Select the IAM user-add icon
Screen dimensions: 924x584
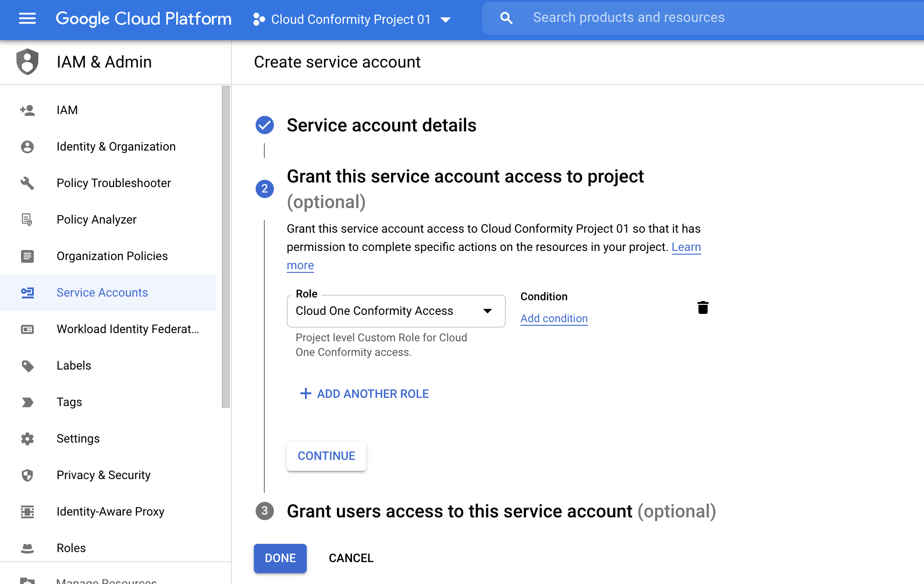(27, 110)
